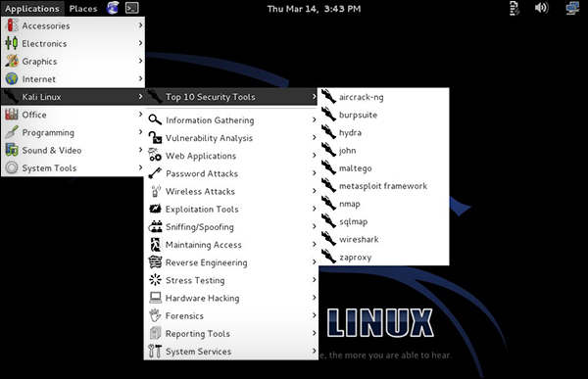Choose the Wireless Attacks menu item

[x=231, y=191]
